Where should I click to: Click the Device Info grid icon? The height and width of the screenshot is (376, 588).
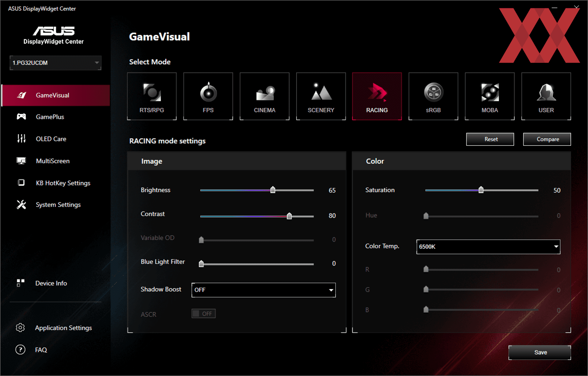click(21, 283)
